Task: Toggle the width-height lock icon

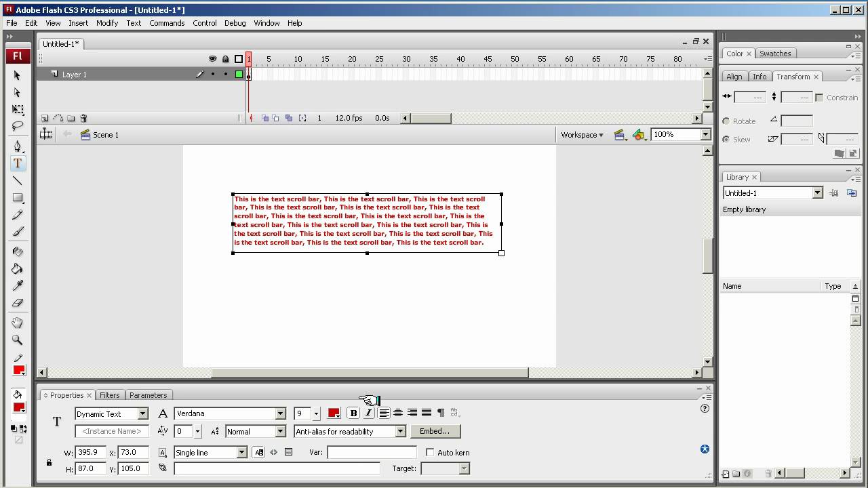Action: [x=49, y=462]
